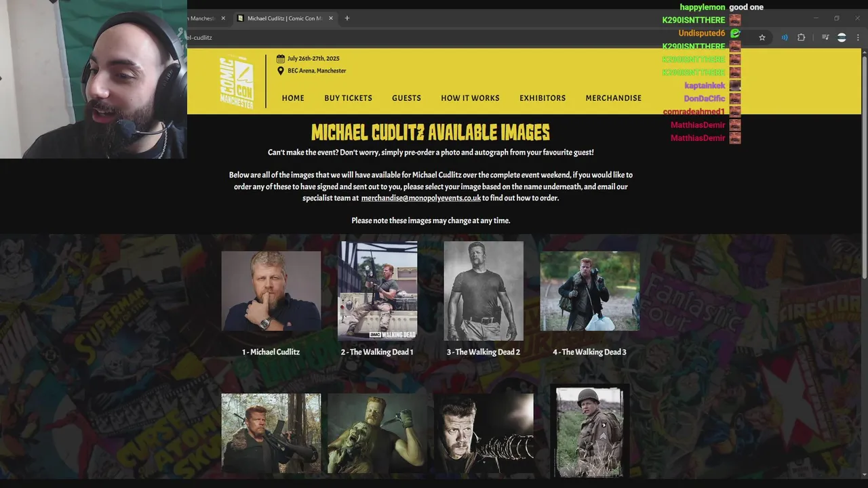Viewport: 868px width, 488px height.
Task: Click the 'BEC Arena, Manchester' venue text
Action: tap(317, 70)
